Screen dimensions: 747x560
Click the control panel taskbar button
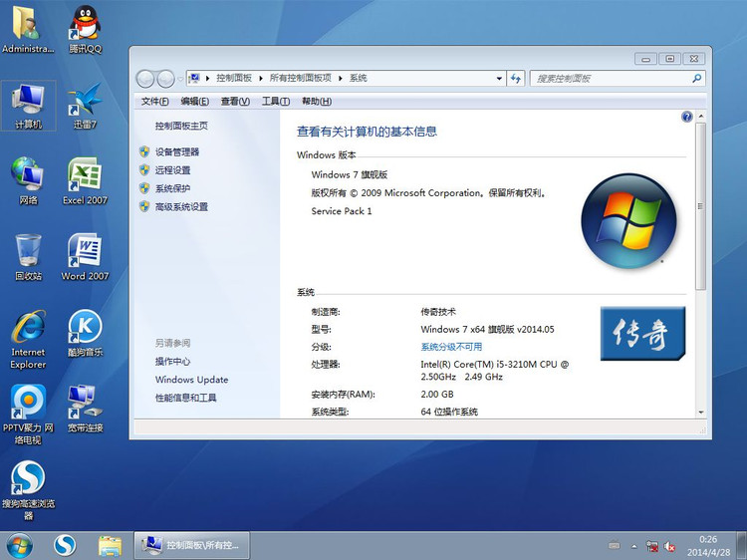[x=191, y=546]
